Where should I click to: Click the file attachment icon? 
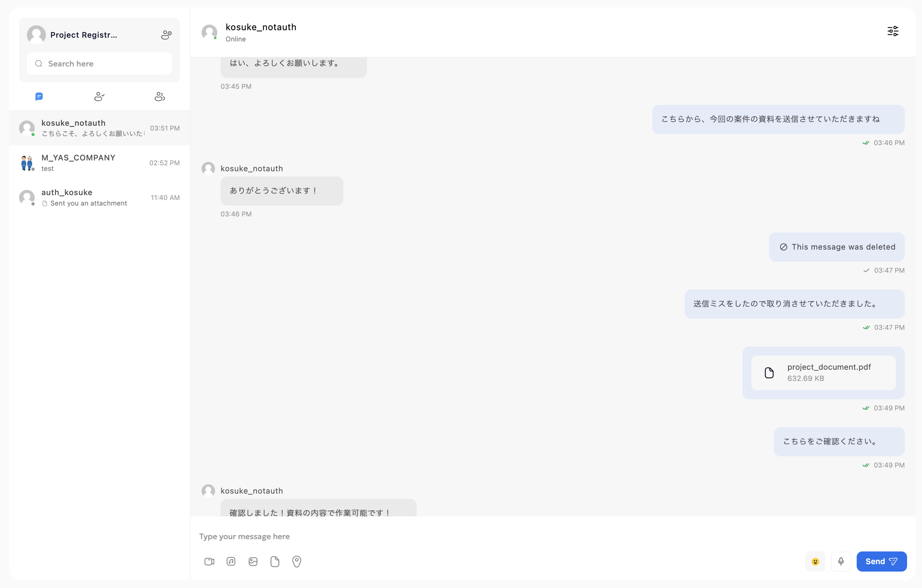(x=275, y=561)
